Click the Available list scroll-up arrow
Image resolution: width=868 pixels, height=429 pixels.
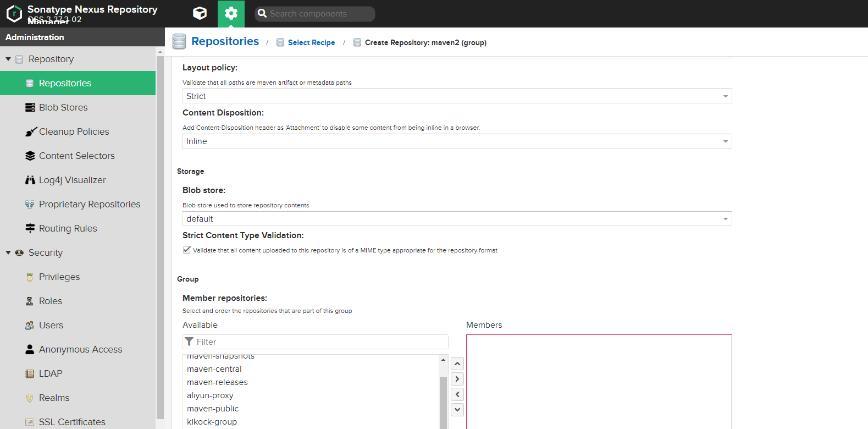pyautogui.click(x=443, y=360)
